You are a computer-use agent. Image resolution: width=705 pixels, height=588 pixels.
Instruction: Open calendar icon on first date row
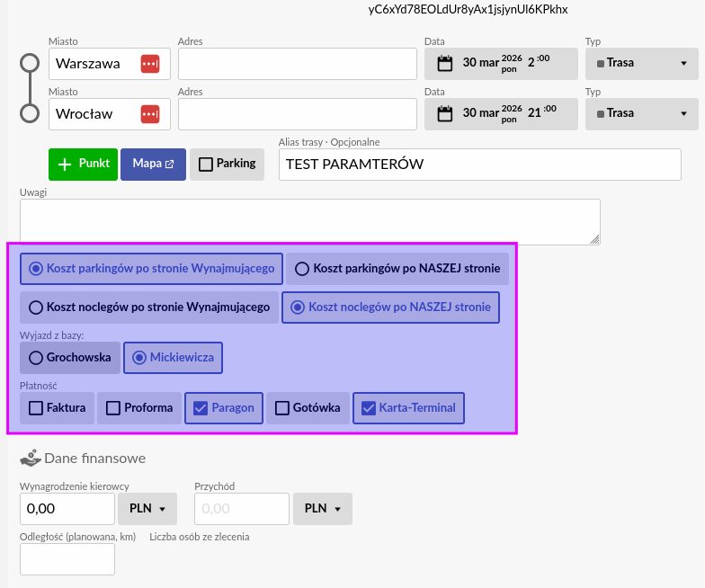point(444,63)
